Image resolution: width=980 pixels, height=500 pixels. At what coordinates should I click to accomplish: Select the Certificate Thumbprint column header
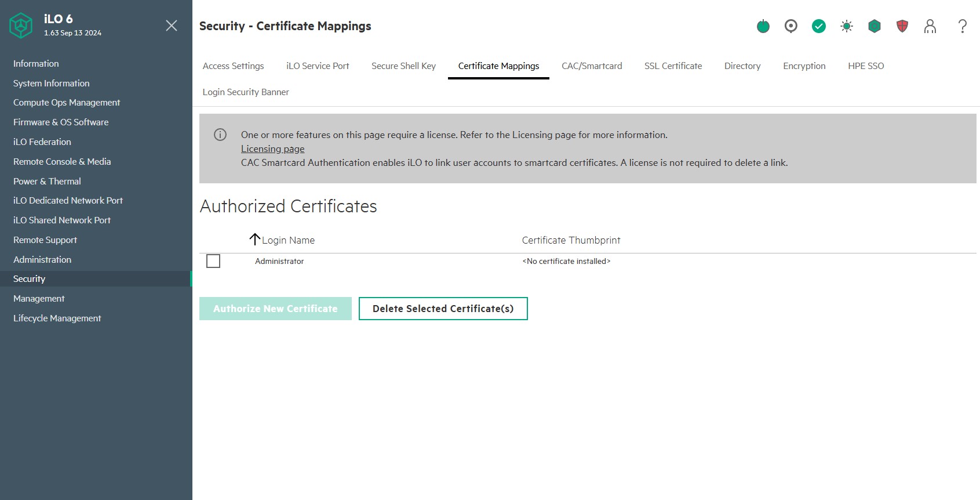[571, 240]
